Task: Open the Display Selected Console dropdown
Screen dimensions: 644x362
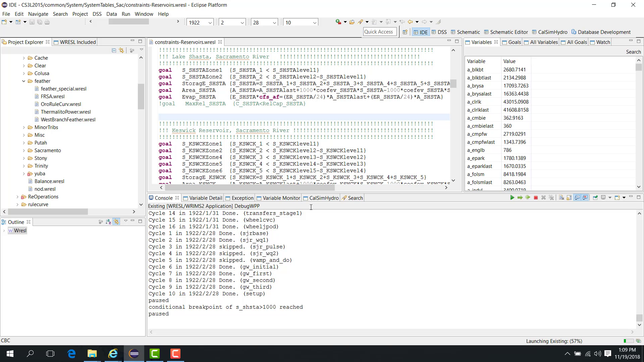Action: [x=610, y=198]
